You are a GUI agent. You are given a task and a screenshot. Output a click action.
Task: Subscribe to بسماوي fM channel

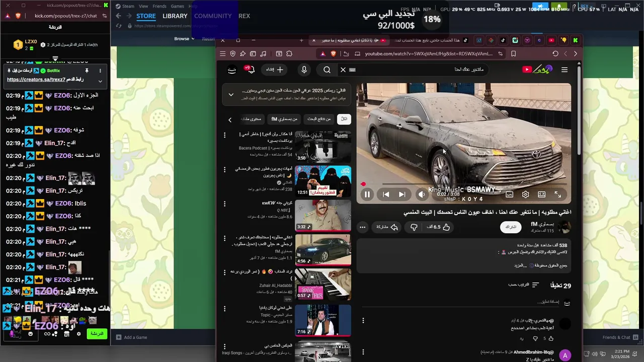[x=511, y=227]
